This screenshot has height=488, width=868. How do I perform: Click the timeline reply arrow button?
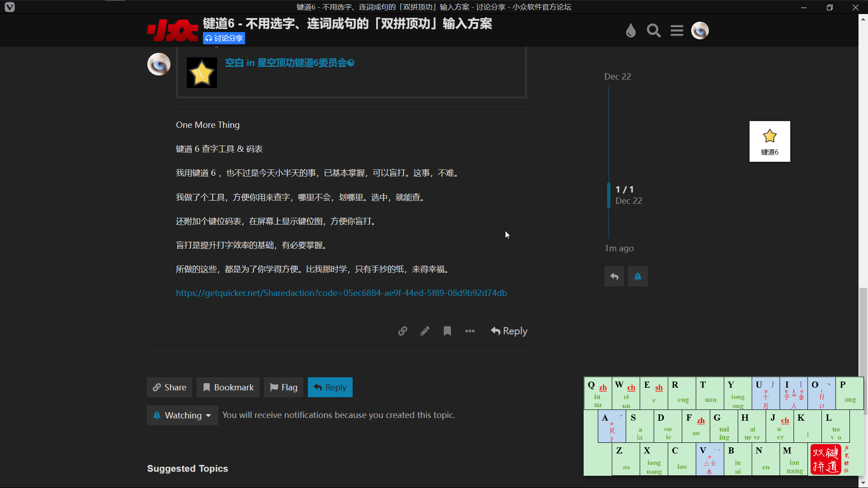pos(614,276)
